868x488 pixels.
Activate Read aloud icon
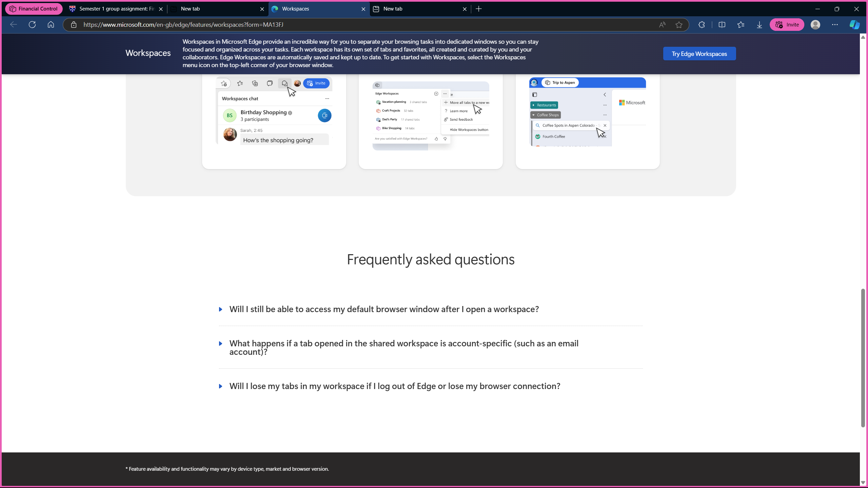pos(662,24)
